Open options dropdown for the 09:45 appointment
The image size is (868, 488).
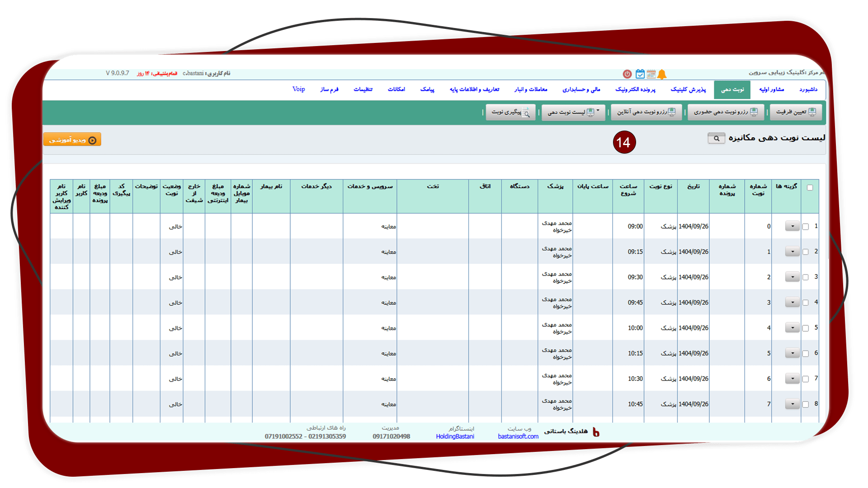tap(793, 302)
